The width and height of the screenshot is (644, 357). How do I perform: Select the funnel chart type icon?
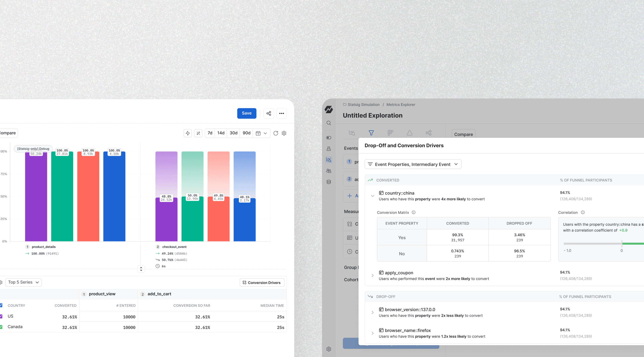point(371,133)
